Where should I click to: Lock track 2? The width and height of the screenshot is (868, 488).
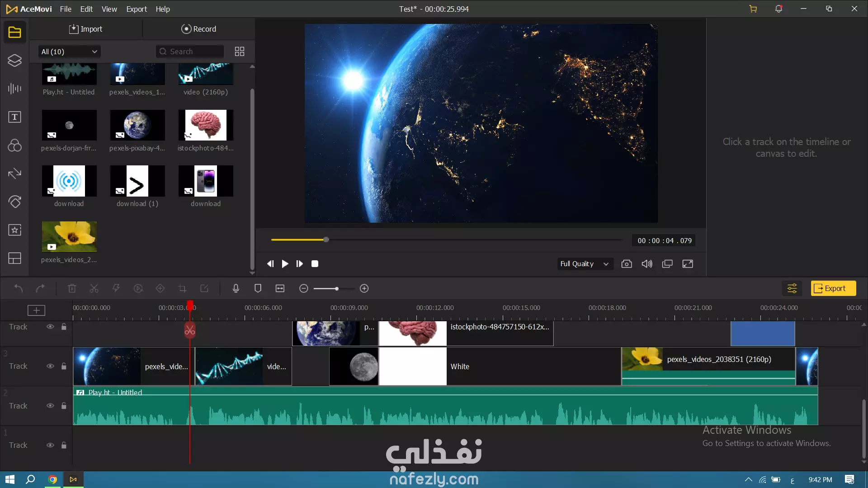pyautogui.click(x=64, y=406)
